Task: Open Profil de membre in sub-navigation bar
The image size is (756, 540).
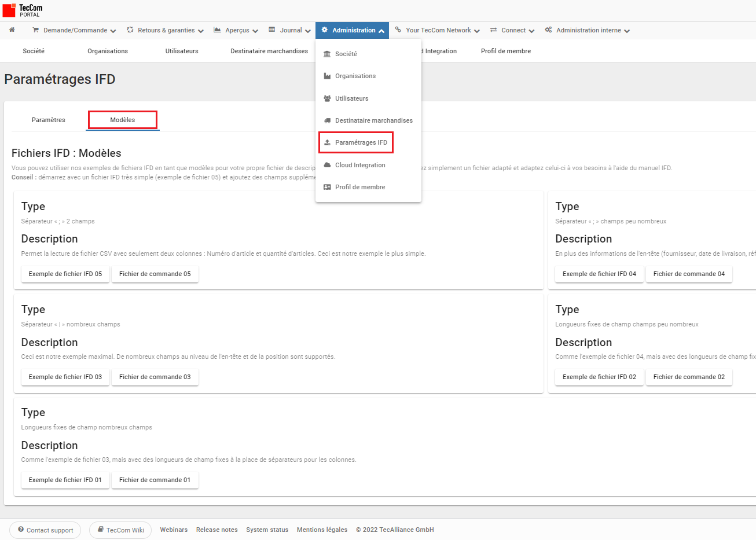Action: point(506,51)
